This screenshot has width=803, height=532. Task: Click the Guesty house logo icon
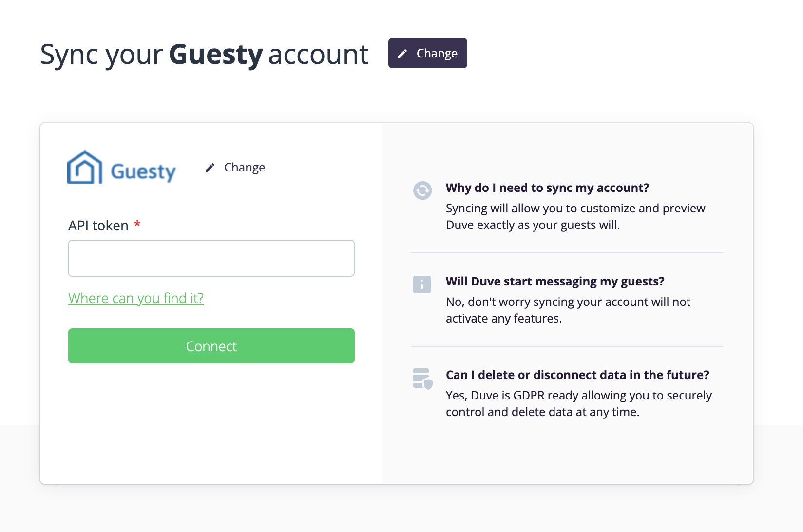85,167
